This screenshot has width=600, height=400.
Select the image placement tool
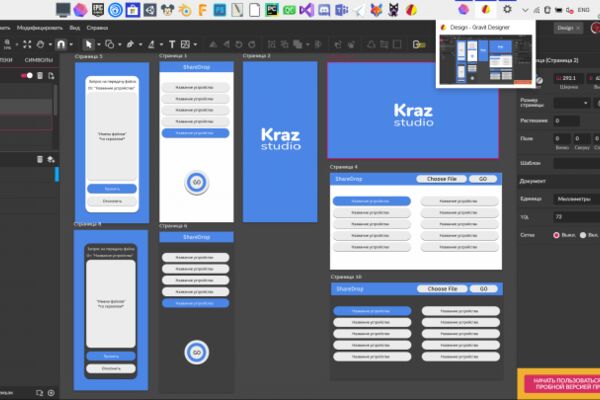pos(185,44)
